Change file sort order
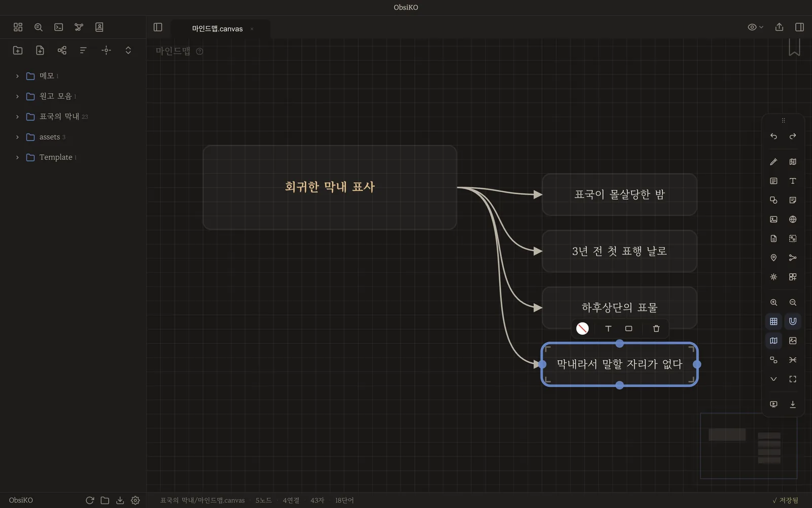 pos(83,50)
